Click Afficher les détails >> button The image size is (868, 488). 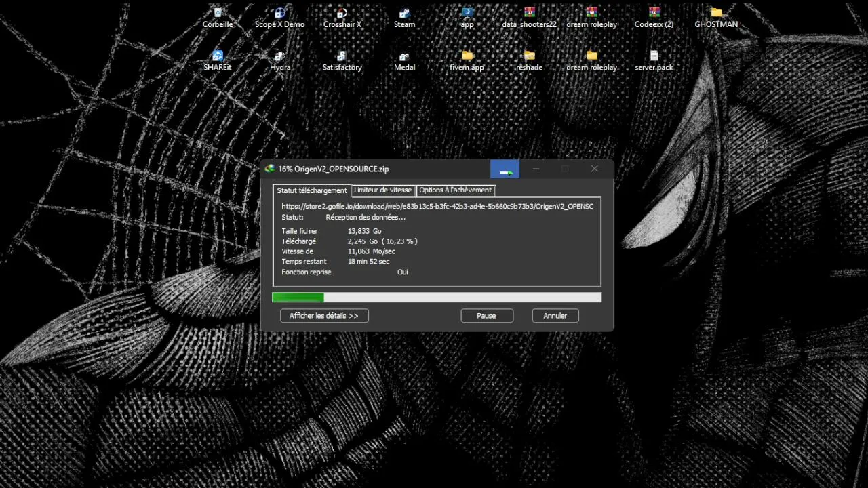click(x=324, y=316)
